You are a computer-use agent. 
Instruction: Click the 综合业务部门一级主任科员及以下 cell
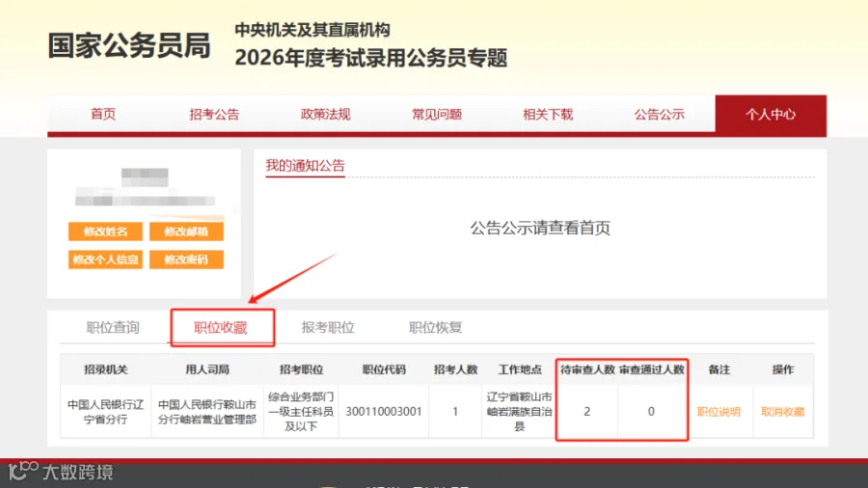click(x=301, y=412)
